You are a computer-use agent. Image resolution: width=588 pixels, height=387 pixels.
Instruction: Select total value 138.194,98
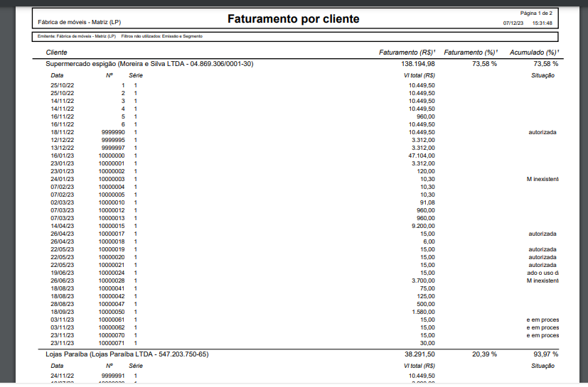418,64
